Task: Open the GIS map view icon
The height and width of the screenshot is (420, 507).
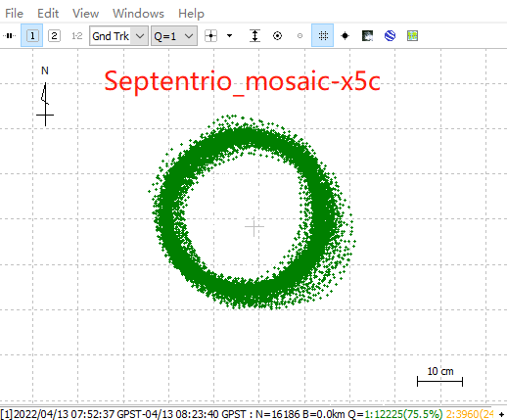Action: point(412,35)
